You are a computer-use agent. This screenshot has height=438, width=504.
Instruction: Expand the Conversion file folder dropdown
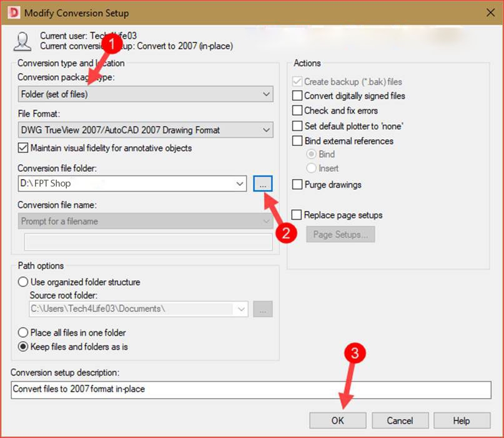[x=240, y=183]
